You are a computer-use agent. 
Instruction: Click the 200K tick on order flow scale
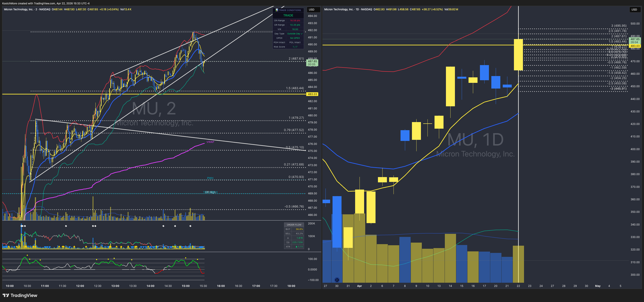(x=311, y=223)
